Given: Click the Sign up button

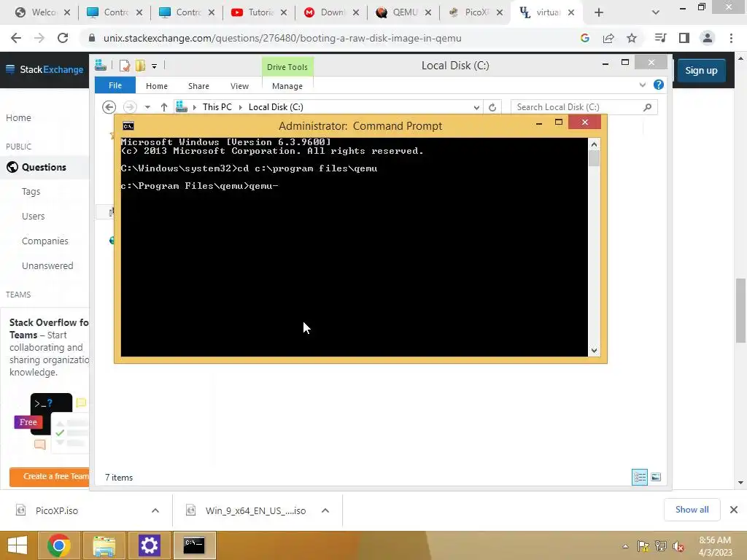Looking at the screenshot, I should click(x=701, y=71).
